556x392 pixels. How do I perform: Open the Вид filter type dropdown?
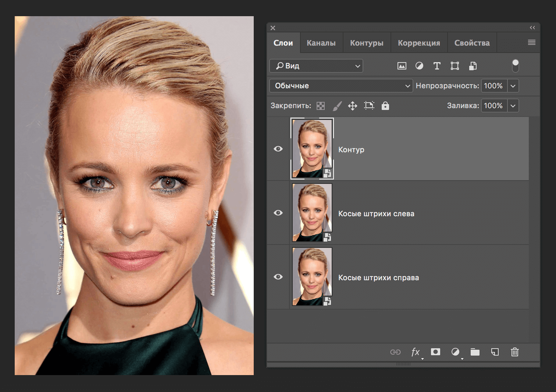pyautogui.click(x=316, y=66)
